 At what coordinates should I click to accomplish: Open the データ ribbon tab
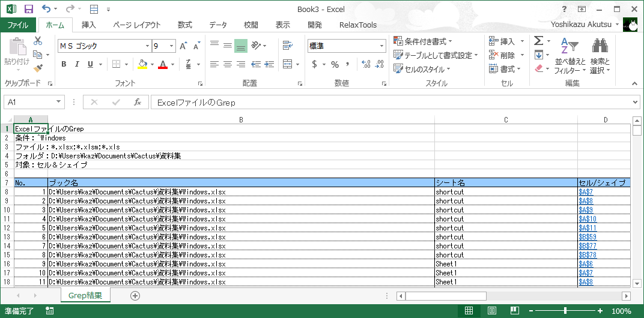(x=217, y=25)
